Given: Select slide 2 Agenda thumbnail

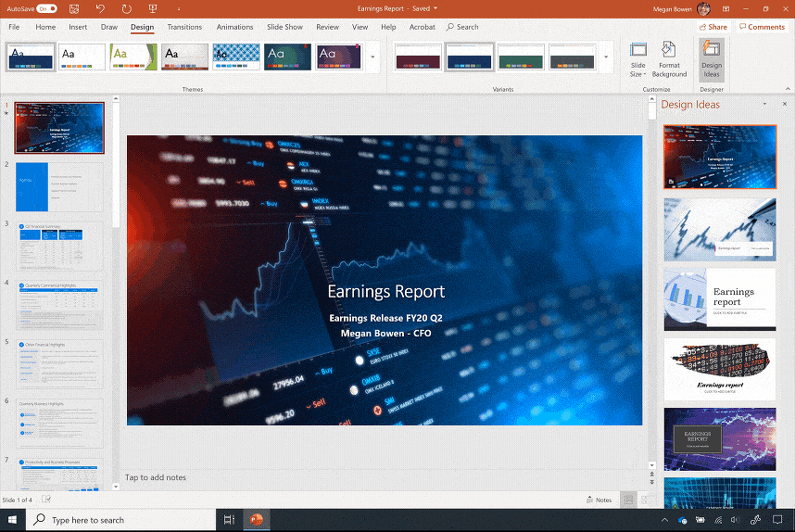Looking at the screenshot, I should click(59, 187).
